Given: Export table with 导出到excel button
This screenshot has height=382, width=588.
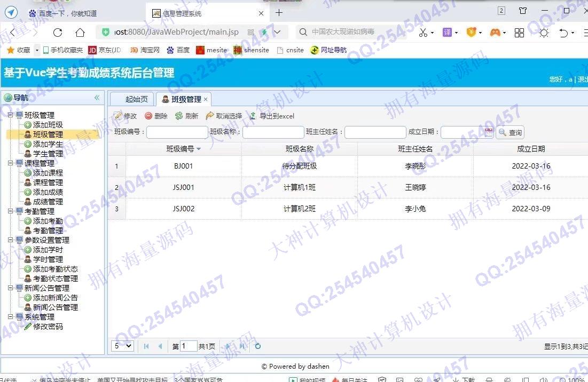Looking at the screenshot, I should coord(272,116).
